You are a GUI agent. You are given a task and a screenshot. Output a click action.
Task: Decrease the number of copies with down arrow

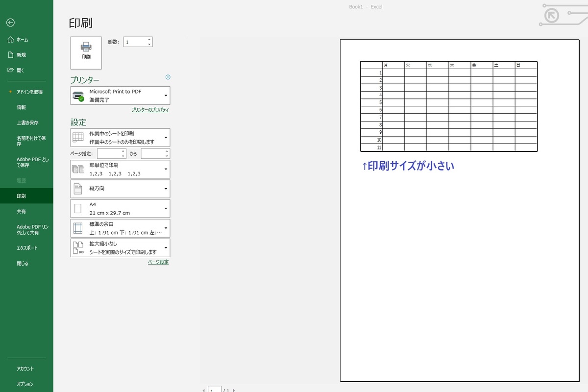[149, 45]
